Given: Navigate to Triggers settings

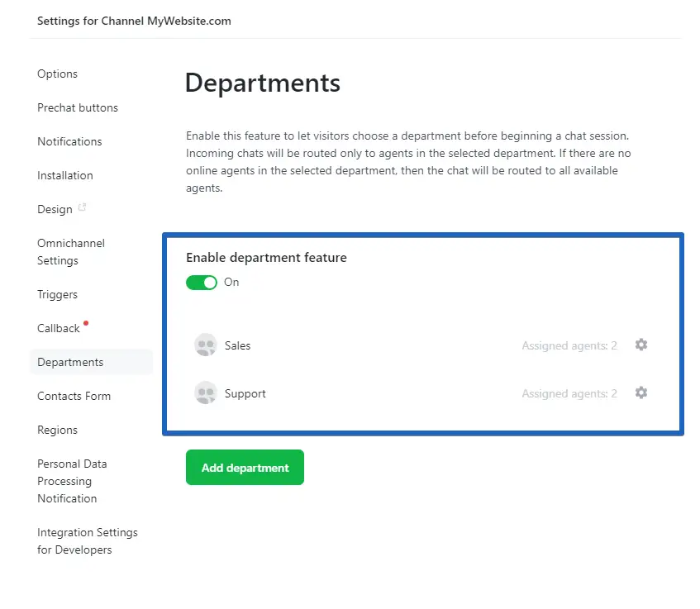Looking at the screenshot, I should click(x=57, y=294).
